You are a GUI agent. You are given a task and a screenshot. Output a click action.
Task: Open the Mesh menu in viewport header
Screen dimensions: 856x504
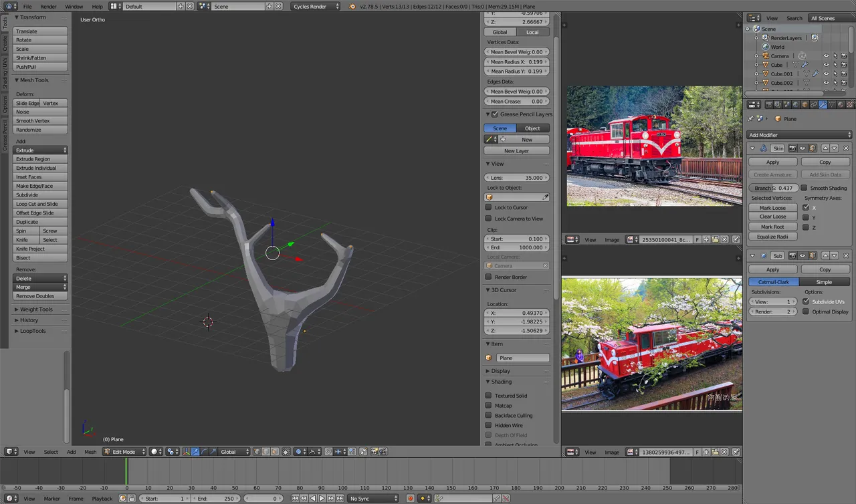(90, 452)
